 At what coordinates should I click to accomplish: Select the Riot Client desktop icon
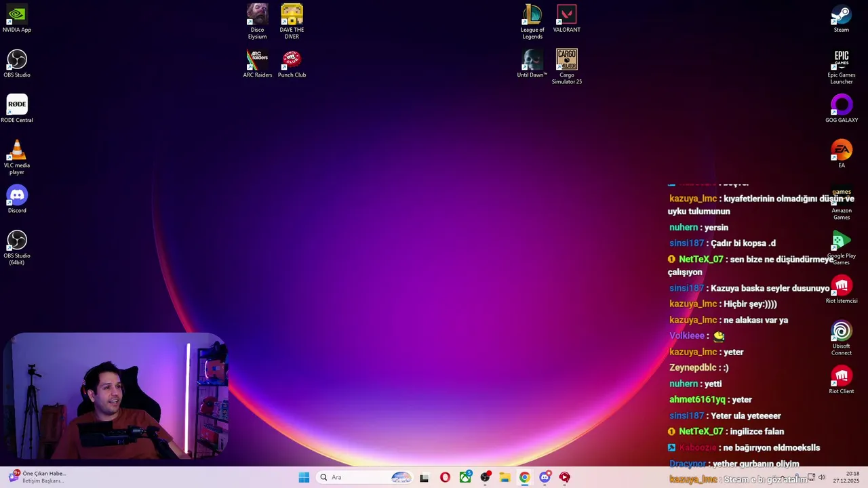(x=842, y=380)
